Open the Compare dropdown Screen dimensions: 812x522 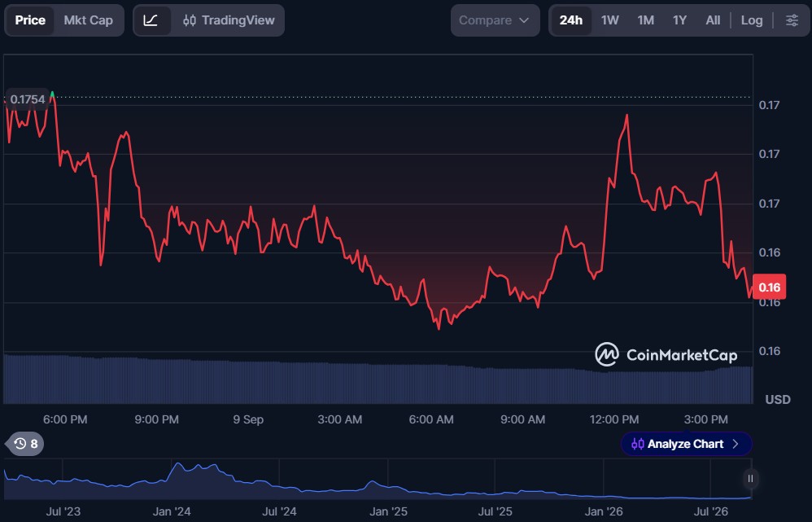(495, 20)
